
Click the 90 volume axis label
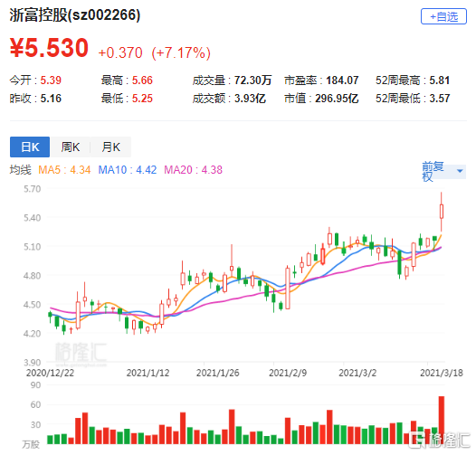click(35, 384)
